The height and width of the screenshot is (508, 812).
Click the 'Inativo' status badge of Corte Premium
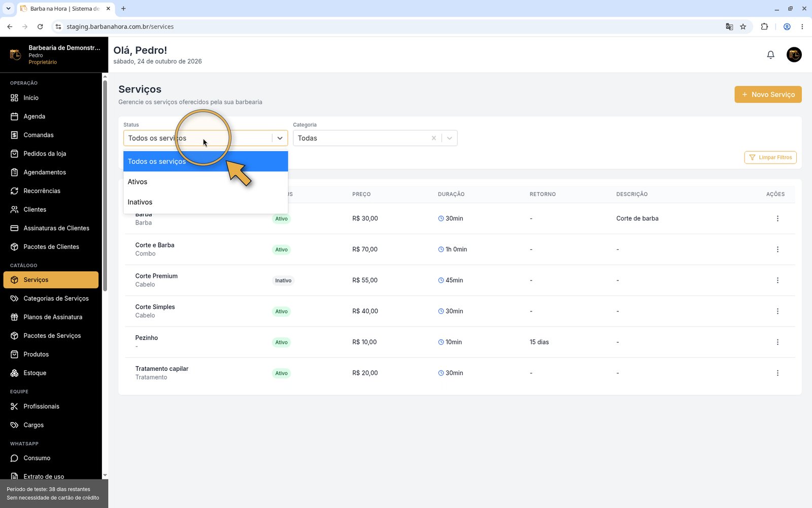283,280
